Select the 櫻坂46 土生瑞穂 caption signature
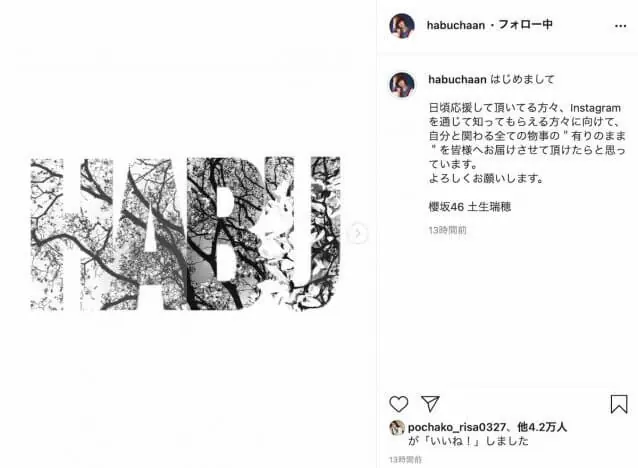 click(470, 207)
